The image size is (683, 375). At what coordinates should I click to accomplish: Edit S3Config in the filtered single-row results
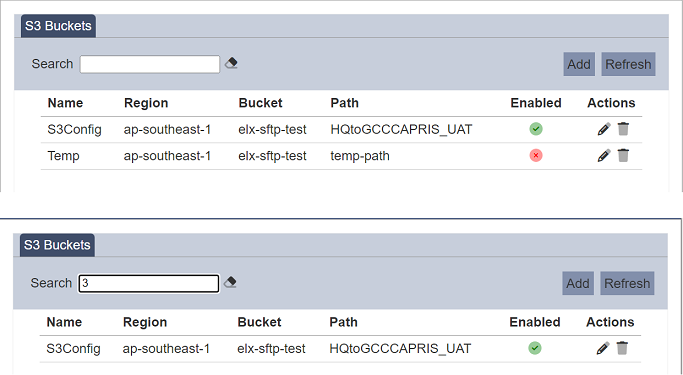603,348
